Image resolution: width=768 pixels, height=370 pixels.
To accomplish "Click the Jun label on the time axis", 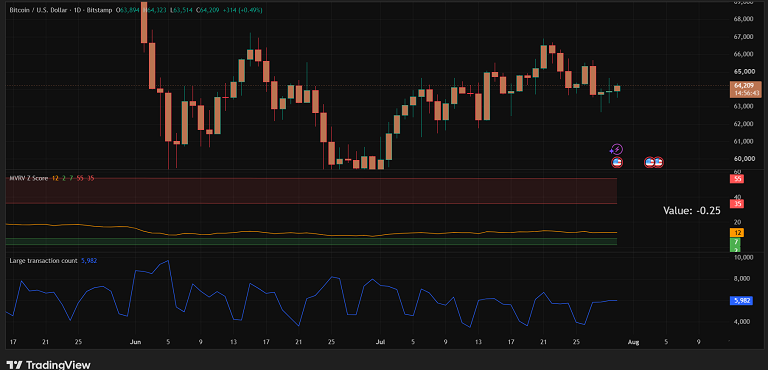I will click(x=136, y=342).
